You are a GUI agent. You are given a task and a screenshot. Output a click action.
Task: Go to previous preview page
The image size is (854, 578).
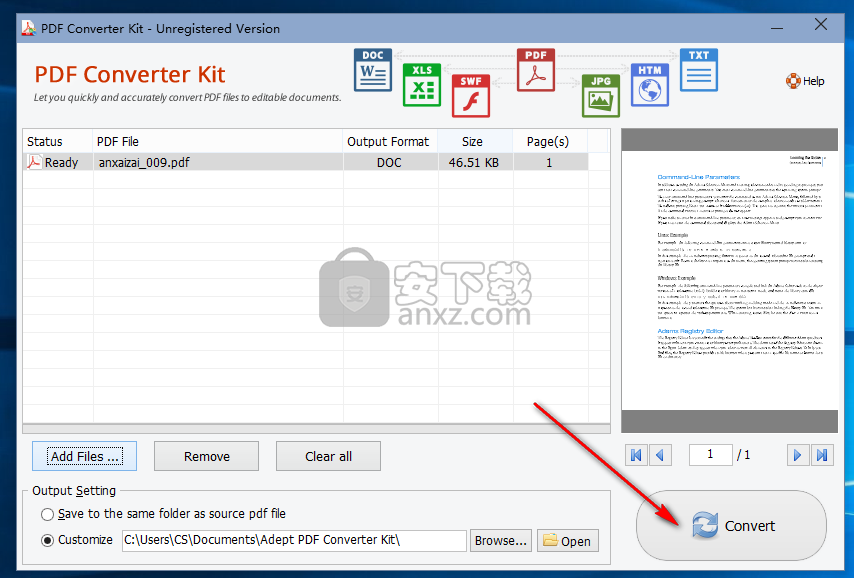(660, 455)
